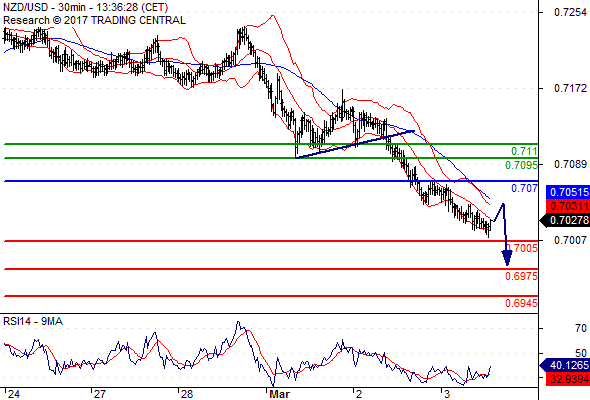Viewport: 590px width, 400px height.
Task: Click the black 0.70278 current price tag
Action: (565, 220)
